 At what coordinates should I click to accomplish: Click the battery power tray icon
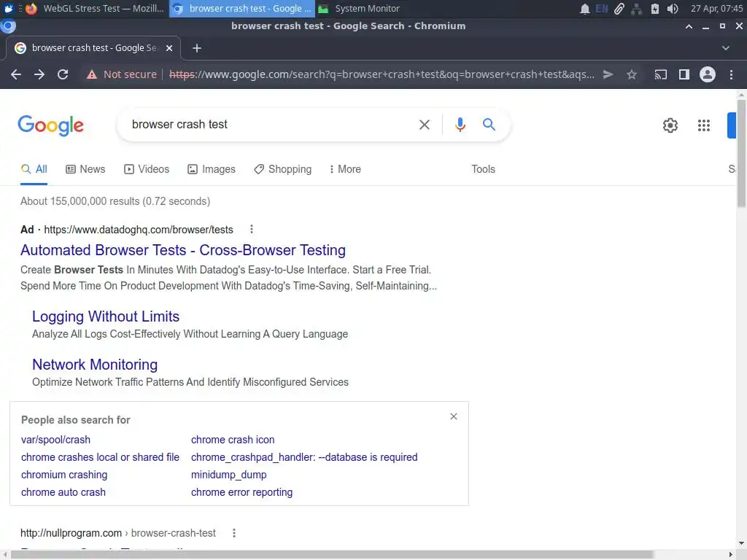[x=654, y=9]
